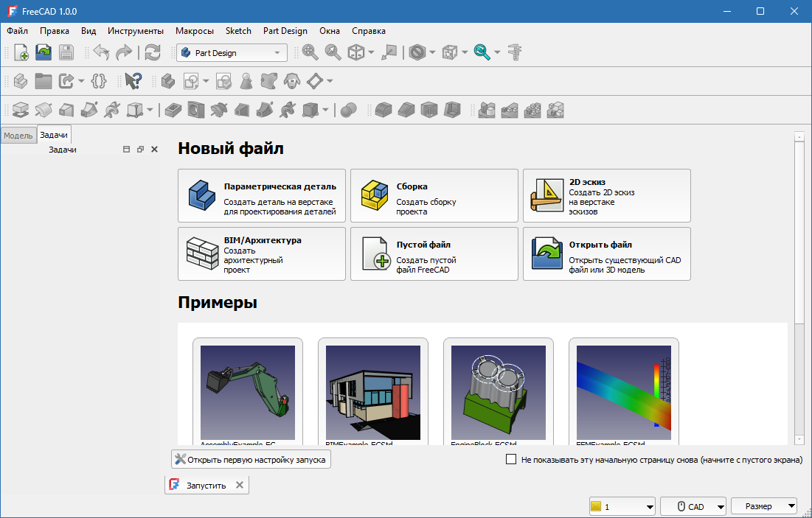Open the unit system selector showing CAD
Image resolution: width=812 pixels, height=518 pixels.
(693, 505)
